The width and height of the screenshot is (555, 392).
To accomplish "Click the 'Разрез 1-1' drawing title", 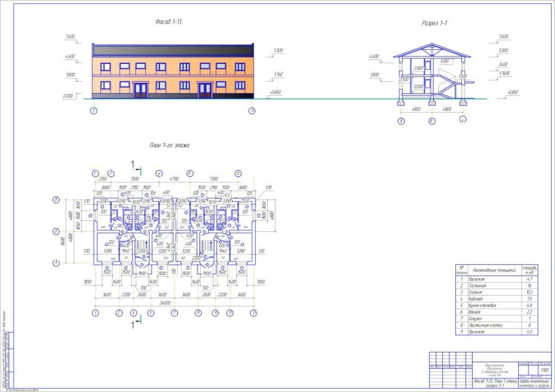I will [434, 23].
